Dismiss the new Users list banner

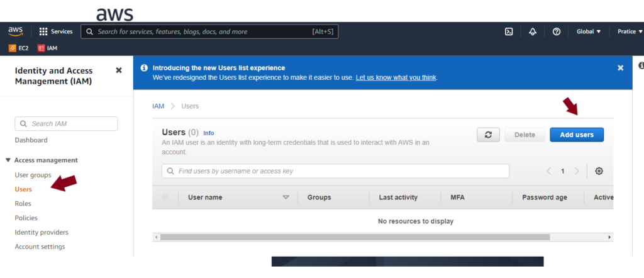pyautogui.click(x=621, y=68)
